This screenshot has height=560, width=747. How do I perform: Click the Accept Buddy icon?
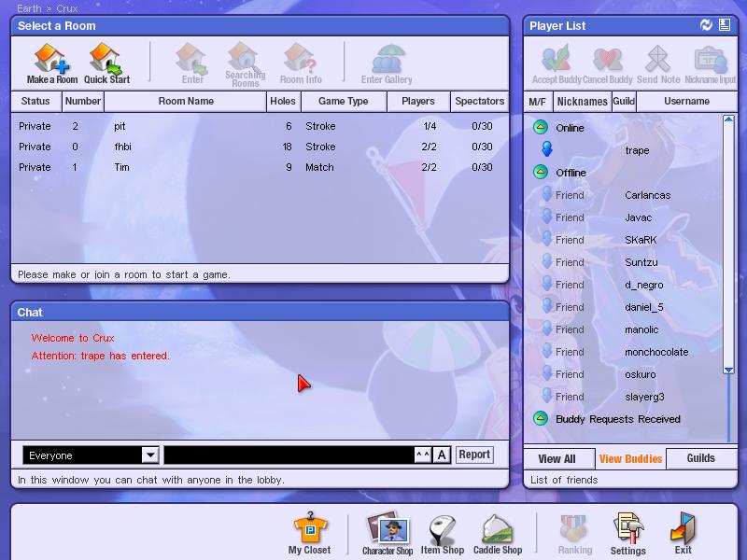click(x=556, y=63)
